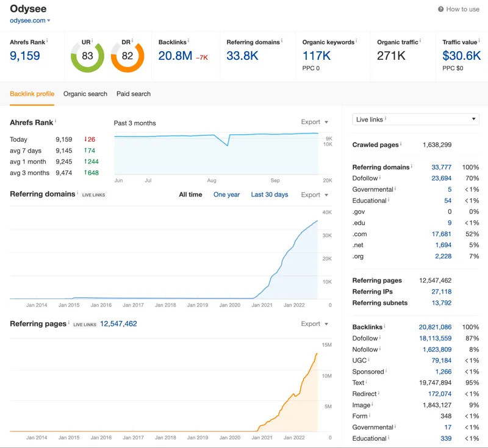This screenshot has height=448, width=488.
Task: Click info icon next to Crawled pages
Action: click(401, 143)
